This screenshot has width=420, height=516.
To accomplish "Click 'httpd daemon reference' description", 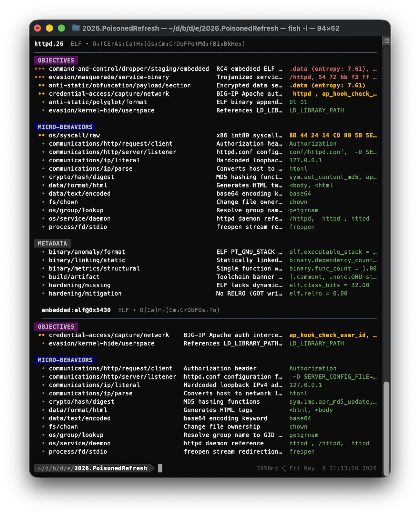I will [x=224, y=443].
